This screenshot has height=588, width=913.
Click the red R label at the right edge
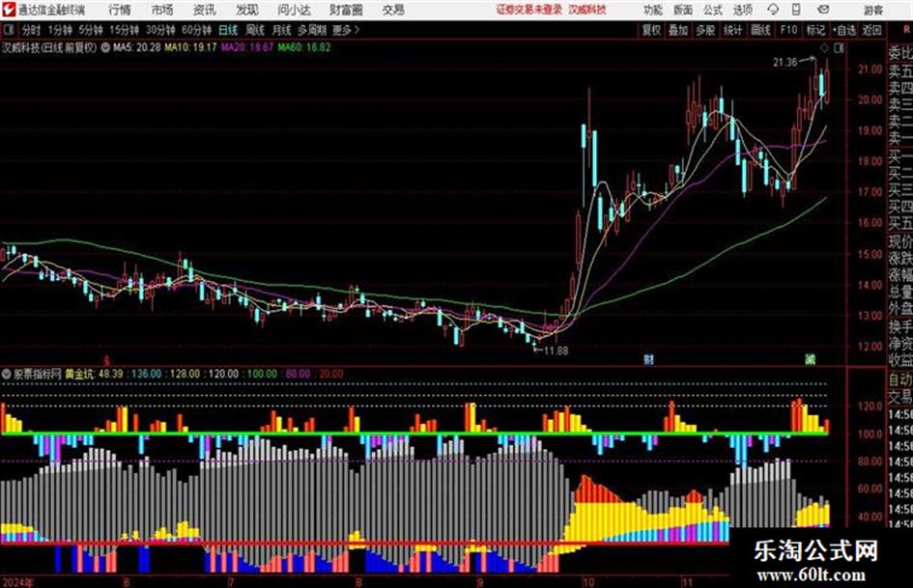point(906,29)
